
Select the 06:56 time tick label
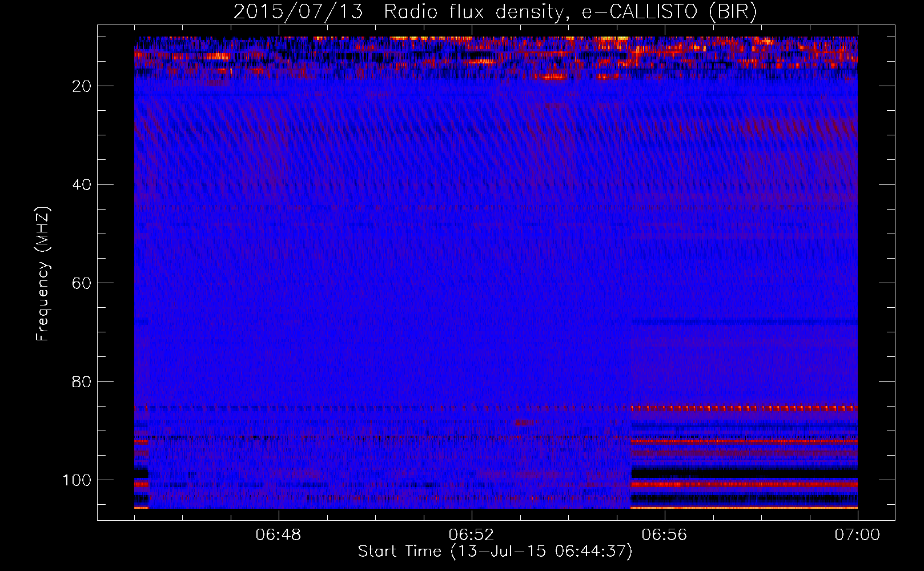[x=664, y=535]
